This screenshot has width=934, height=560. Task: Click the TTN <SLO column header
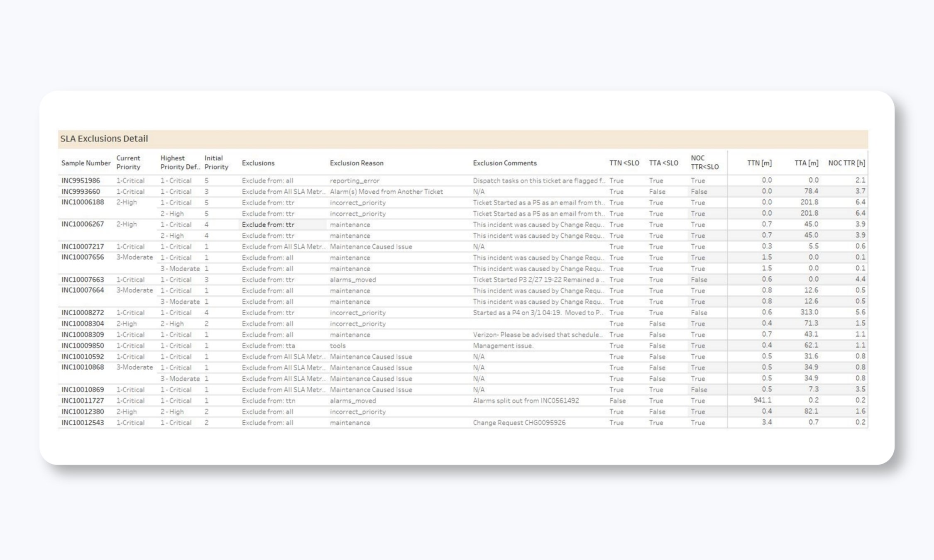coord(624,163)
